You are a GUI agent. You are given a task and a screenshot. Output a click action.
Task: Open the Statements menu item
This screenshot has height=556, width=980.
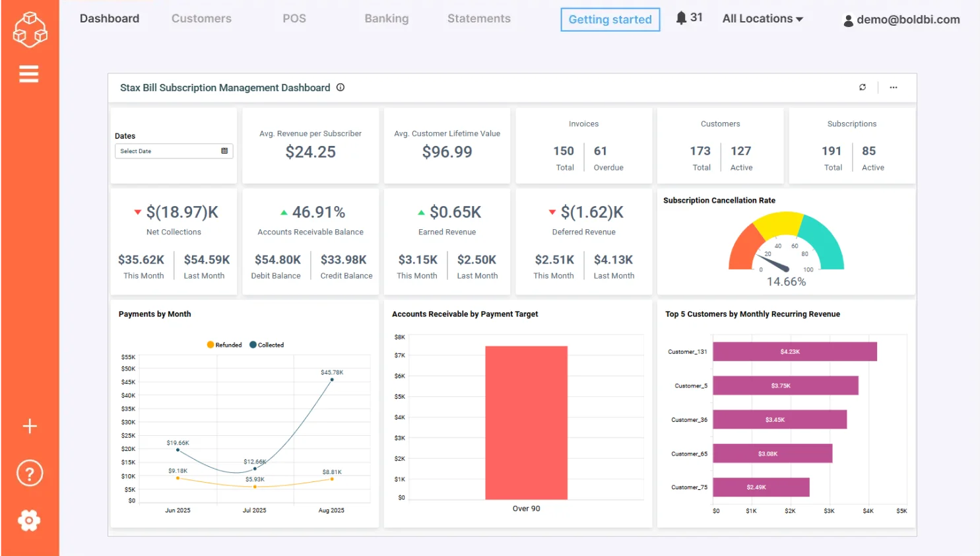tap(478, 18)
